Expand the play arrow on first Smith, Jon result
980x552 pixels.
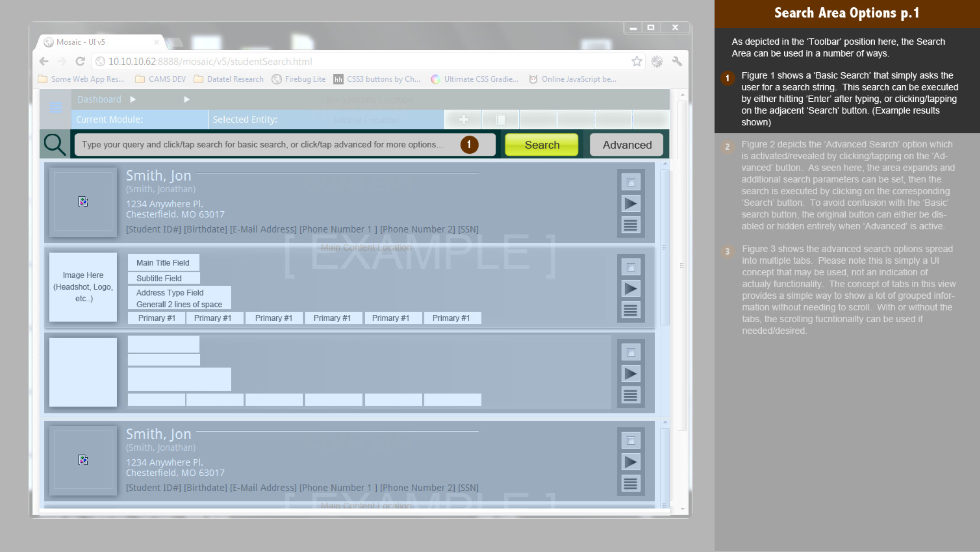tap(631, 203)
